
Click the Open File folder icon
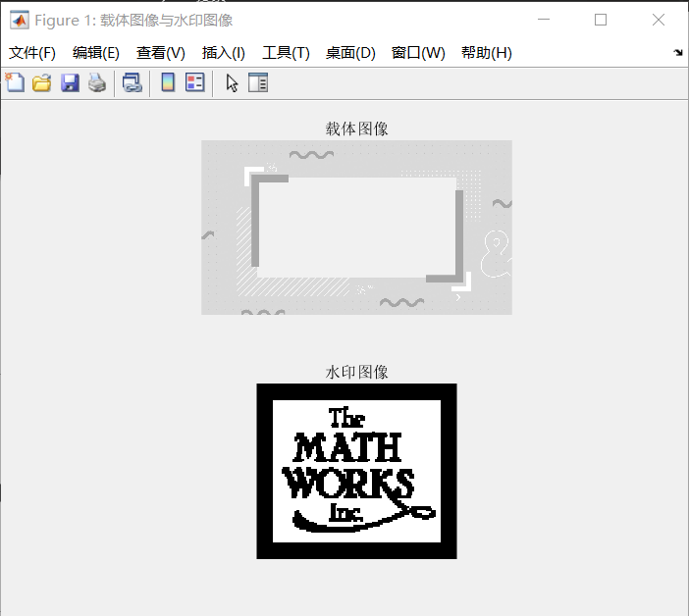[42, 82]
